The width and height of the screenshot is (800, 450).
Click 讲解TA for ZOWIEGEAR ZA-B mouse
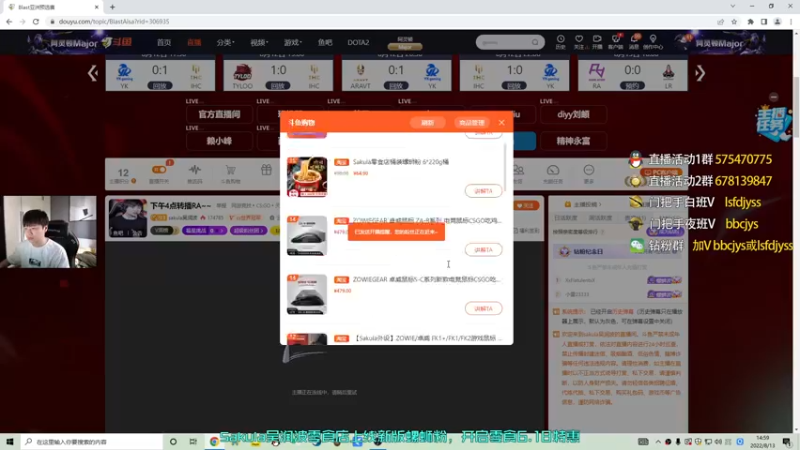point(483,249)
